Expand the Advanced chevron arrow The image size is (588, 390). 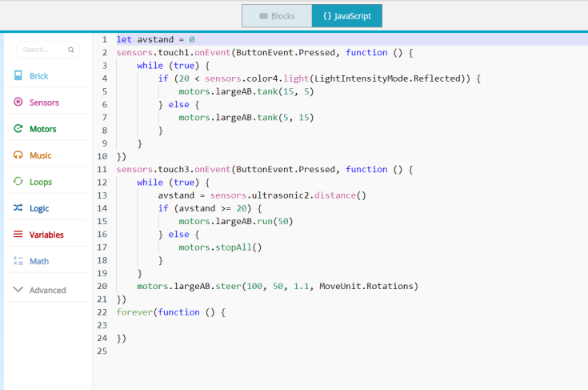[18, 289]
